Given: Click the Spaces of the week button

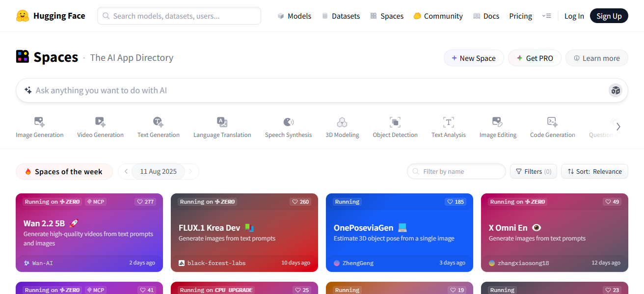Looking at the screenshot, I should 64,171.
